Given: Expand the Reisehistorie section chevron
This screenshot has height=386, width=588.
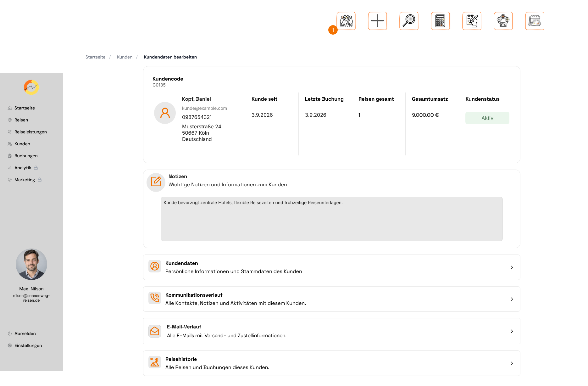Looking at the screenshot, I should point(512,363).
